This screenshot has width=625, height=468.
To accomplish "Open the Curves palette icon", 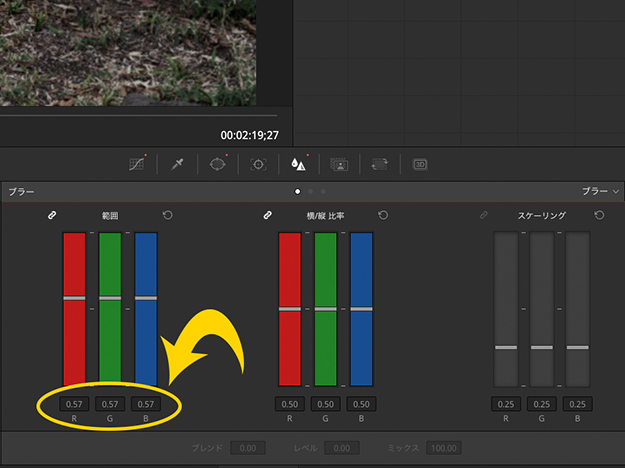I will point(137,164).
